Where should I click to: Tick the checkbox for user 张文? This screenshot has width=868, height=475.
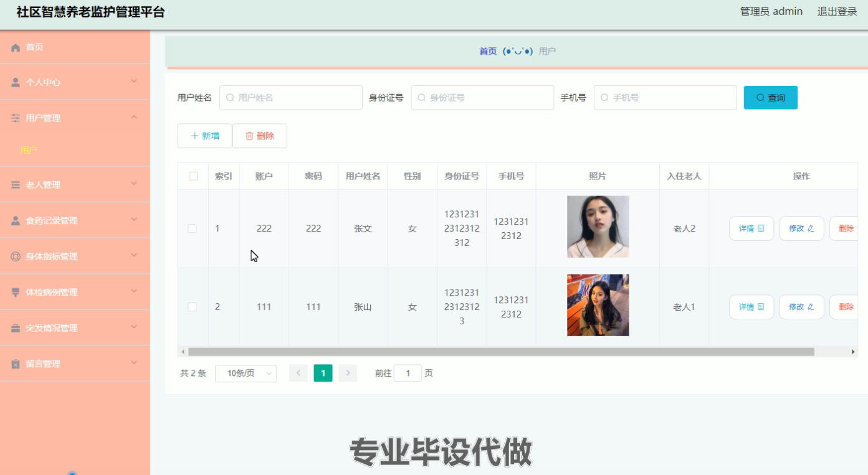[193, 228]
